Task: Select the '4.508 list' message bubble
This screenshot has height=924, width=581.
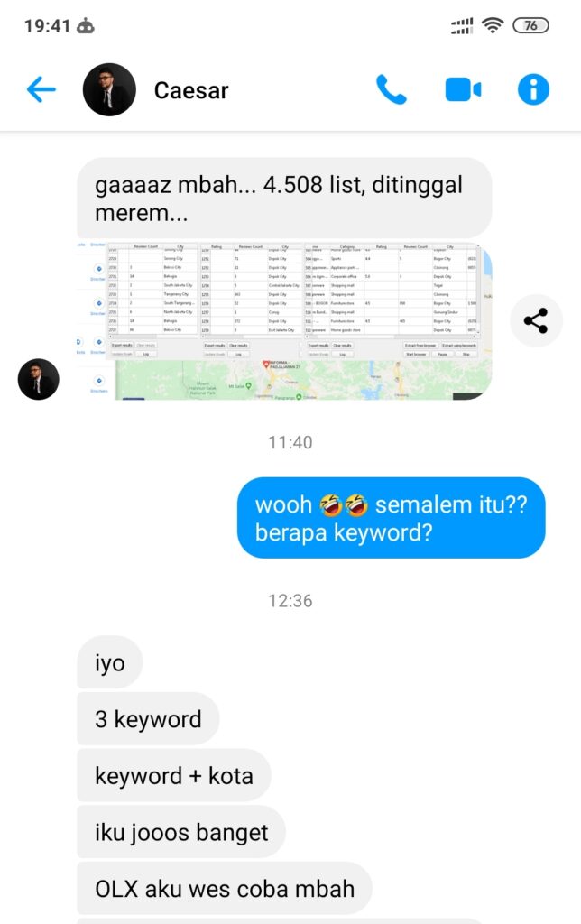Action: click(284, 198)
